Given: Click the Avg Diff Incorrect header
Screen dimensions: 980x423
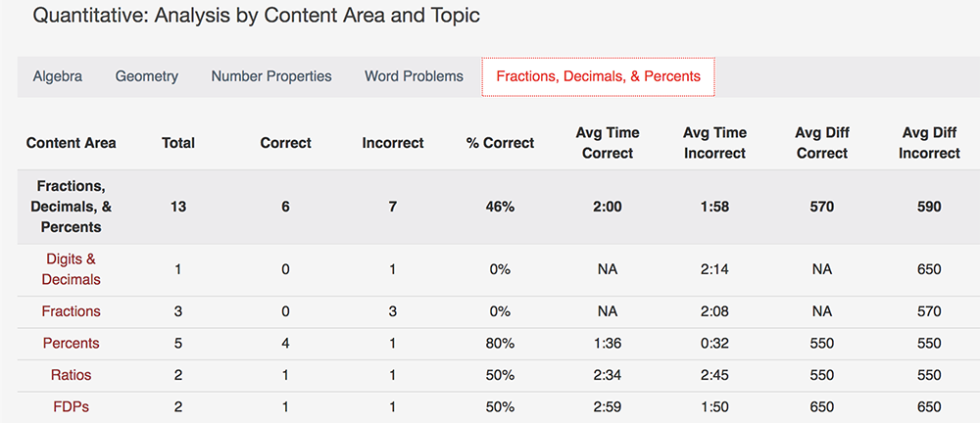Looking at the screenshot, I should coord(929,143).
